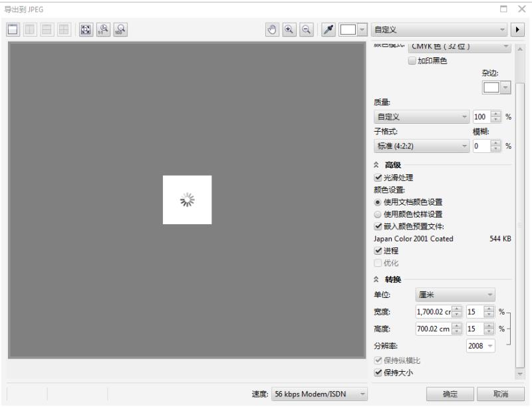
Task: Switch to four previews layout
Action: pos(64,29)
